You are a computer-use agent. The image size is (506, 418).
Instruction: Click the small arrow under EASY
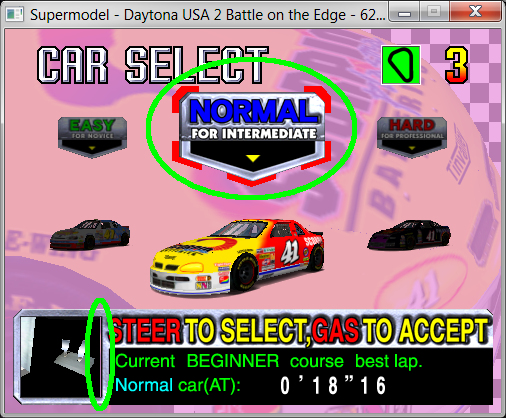92,148
